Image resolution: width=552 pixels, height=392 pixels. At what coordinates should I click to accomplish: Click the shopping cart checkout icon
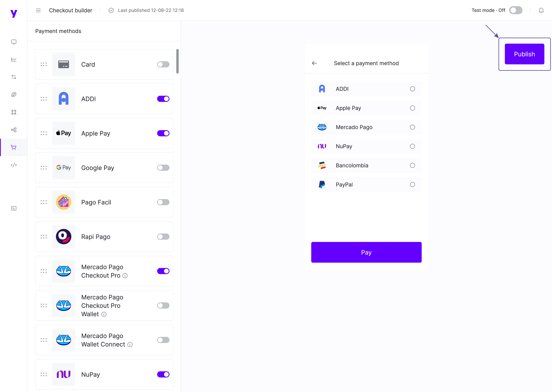click(14, 147)
